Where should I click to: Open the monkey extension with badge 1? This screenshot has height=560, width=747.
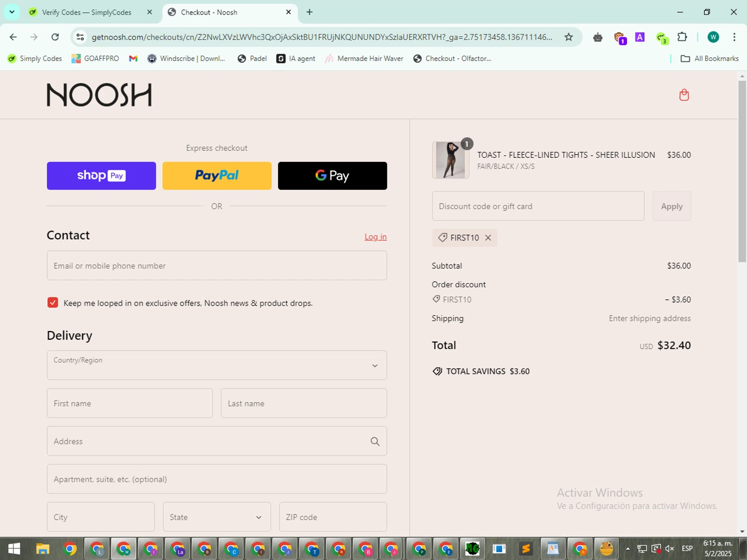click(620, 37)
